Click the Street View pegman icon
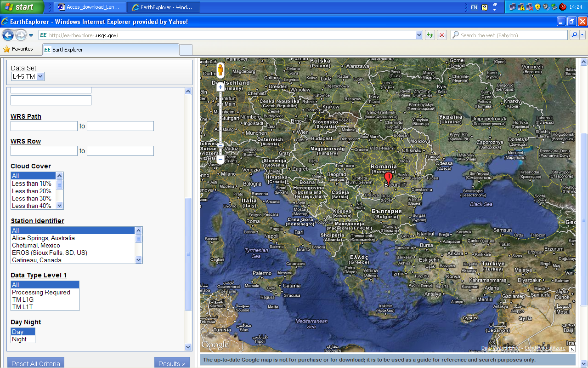 [220, 70]
